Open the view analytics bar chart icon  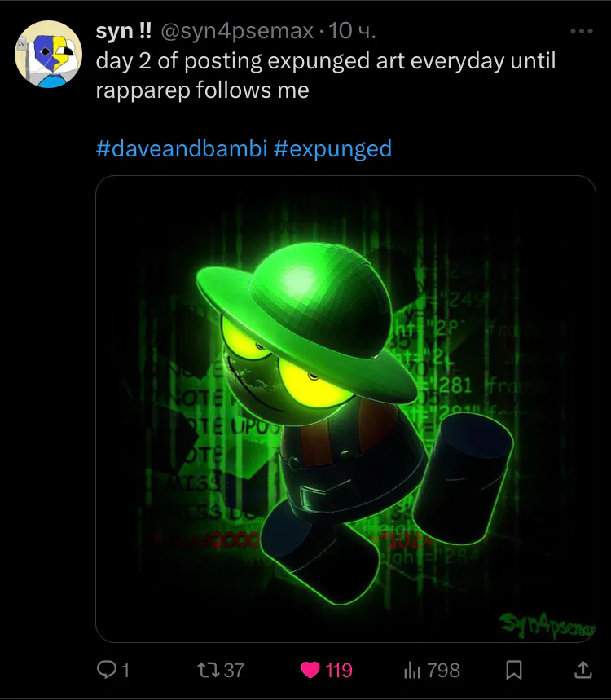pyautogui.click(x=412, y=670)
